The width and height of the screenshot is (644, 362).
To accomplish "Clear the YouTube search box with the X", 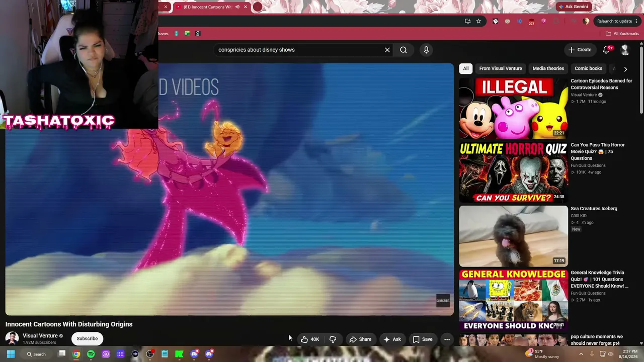I will pos(387,50).
